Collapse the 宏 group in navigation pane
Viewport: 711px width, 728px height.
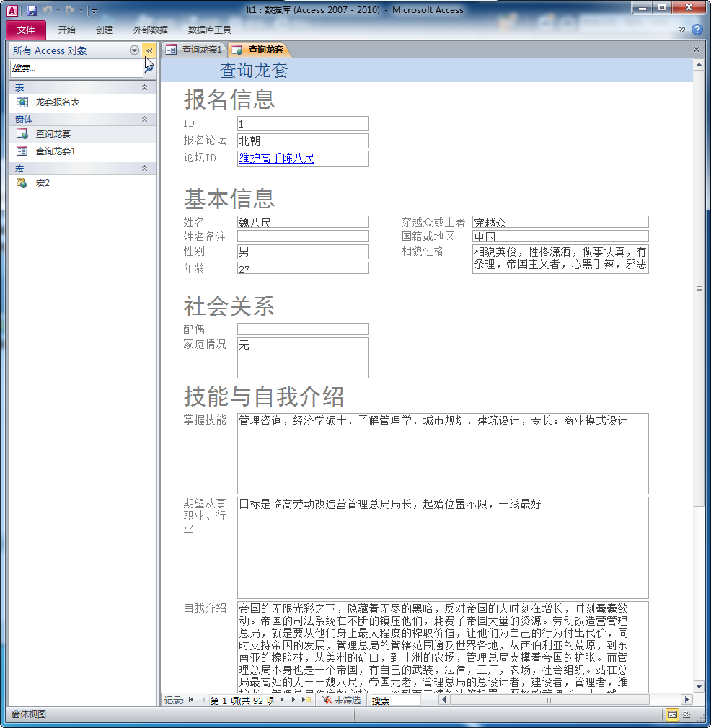(x=144, y=168)
